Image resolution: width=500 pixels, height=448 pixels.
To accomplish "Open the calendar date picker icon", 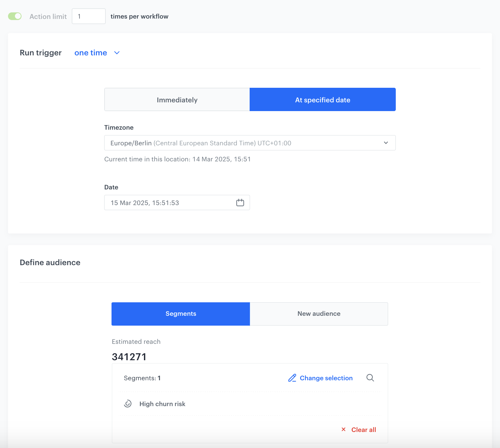I will point(240,203).
